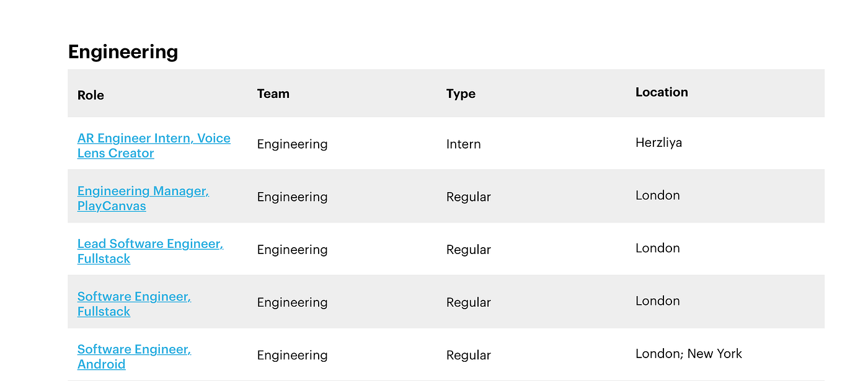Screen dimensions: 868x381
Task: Open the Engineering Manager, PlayCanvas job listing
Action: (143, 198)
